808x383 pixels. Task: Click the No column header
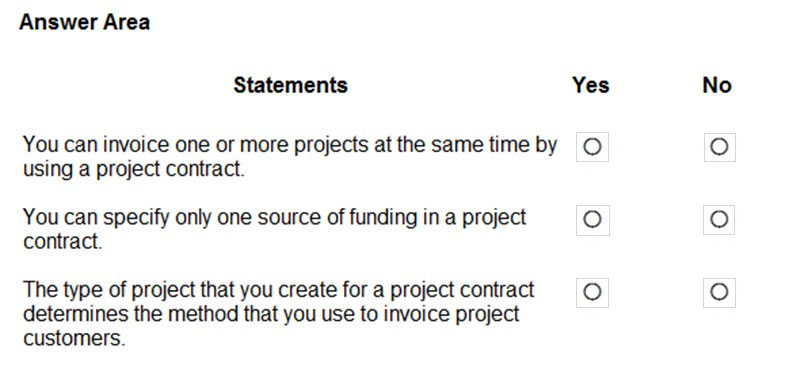coord(717,85)
